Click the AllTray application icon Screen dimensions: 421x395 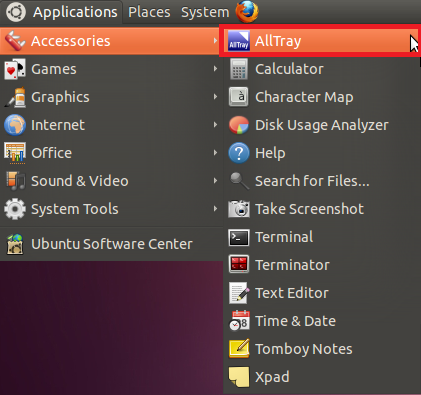239,41
